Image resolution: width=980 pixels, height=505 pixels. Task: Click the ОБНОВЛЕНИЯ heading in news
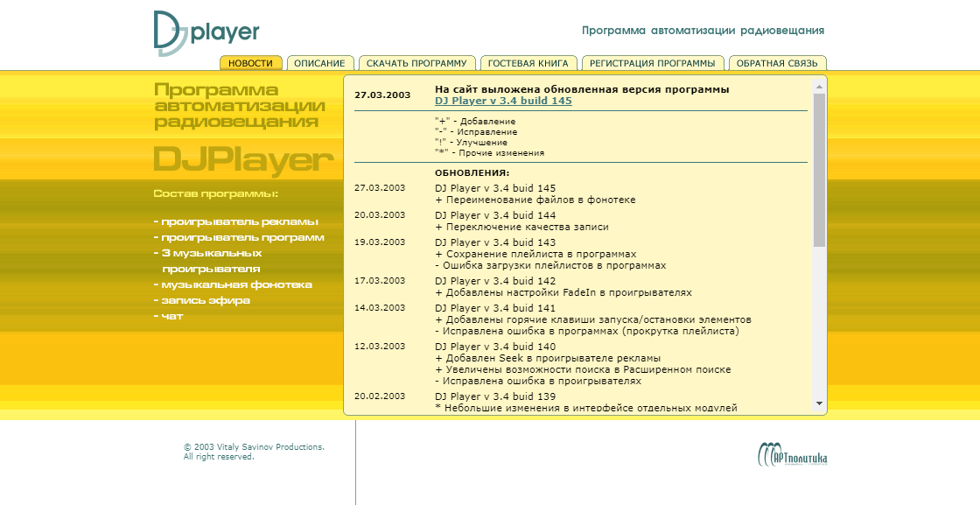472,173
